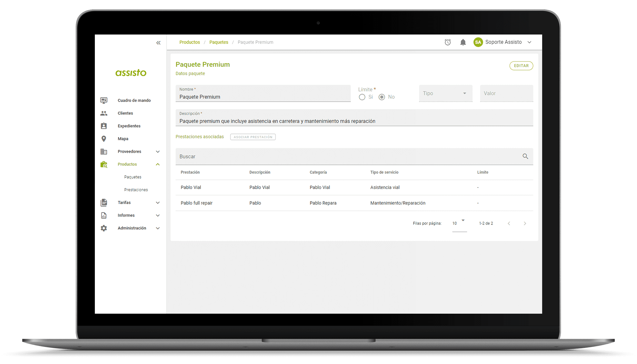Click the EDITAR button
This screenshot has height=364, width=637.
(x=521, y=66)
